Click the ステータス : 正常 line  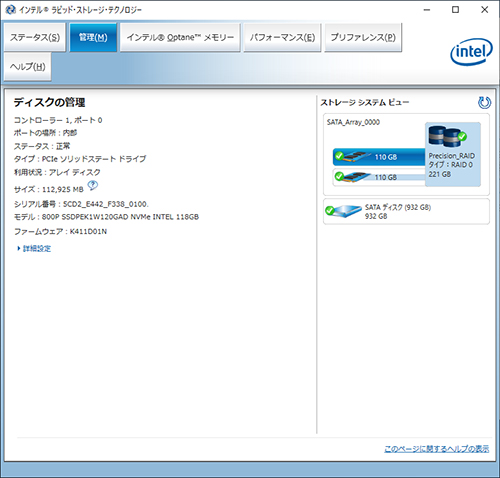coord(42,146)
